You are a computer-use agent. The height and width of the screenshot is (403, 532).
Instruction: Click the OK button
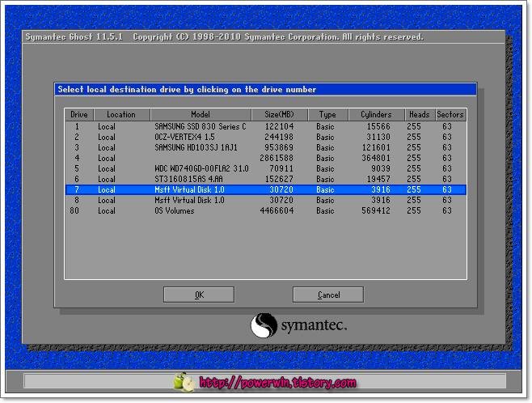(x=199, y=295)
